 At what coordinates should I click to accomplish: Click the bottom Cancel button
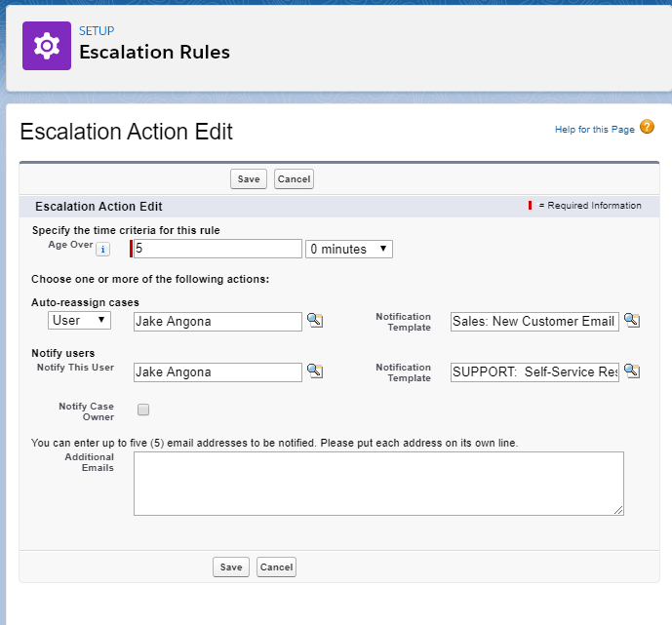(276, 567)
